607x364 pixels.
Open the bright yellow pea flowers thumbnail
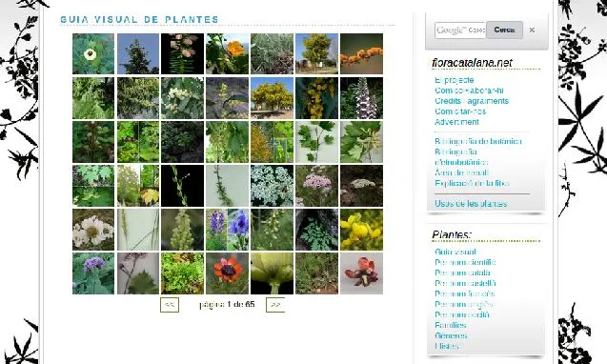point(361,230)
